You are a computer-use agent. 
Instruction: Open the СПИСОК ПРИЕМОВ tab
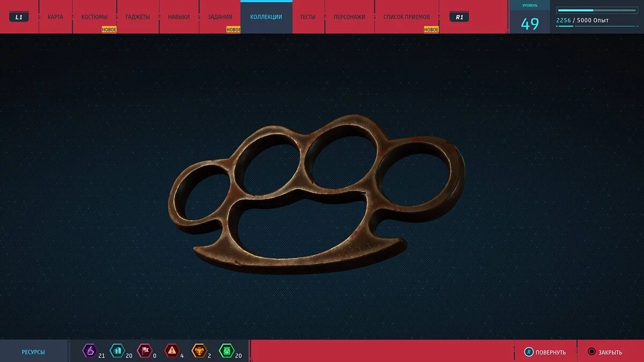(x=407, y=17)
